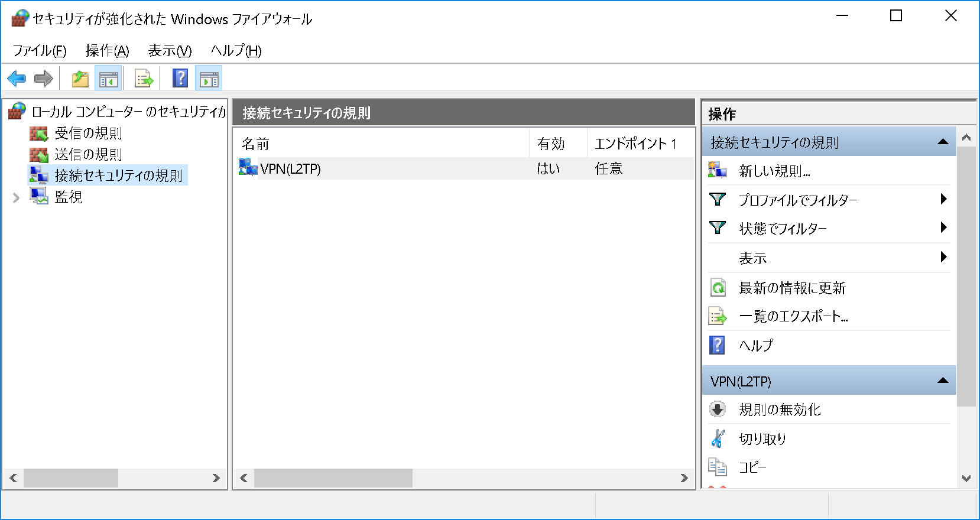Viewport: 980px width, 520px height.
Task: Click actions pane vertical scrollbar thumb
Action: click(966, 277)
